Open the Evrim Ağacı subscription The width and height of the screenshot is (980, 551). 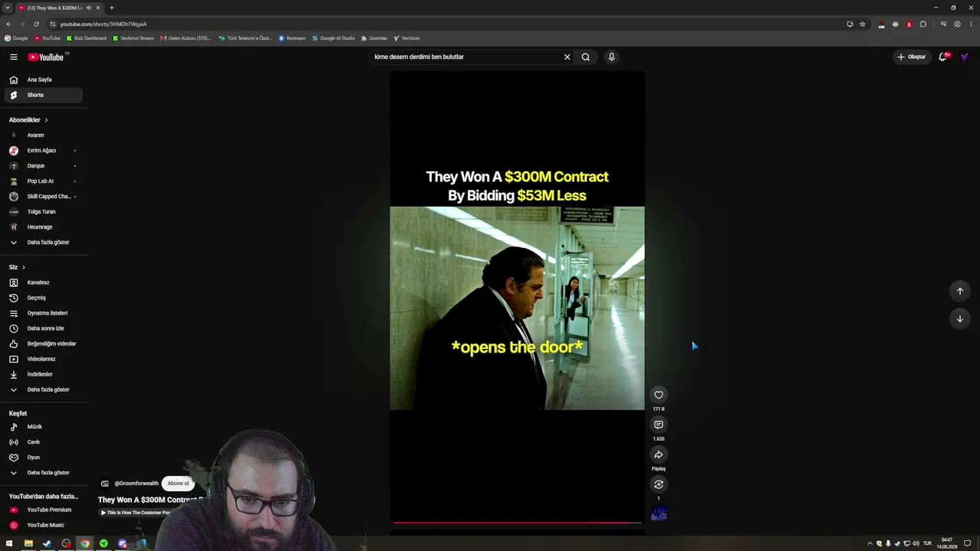tap(44, 151)
